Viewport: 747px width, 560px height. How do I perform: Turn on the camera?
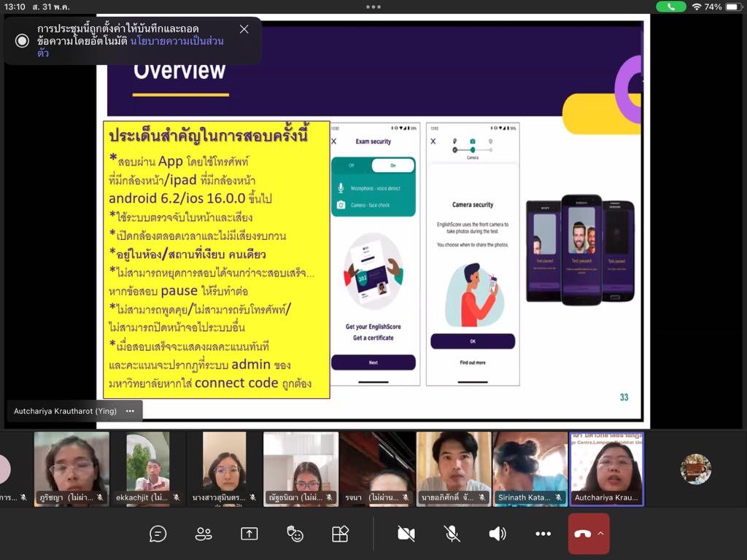click(x=406, y=534)
